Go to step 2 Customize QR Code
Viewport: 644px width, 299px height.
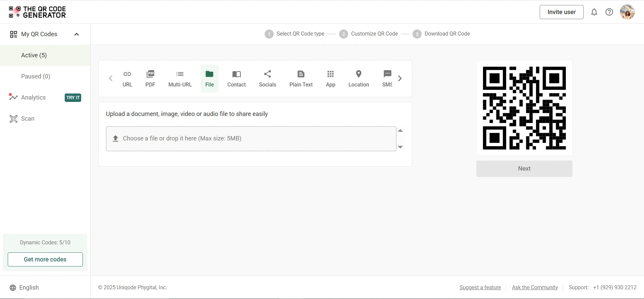(x=369, y=34)
